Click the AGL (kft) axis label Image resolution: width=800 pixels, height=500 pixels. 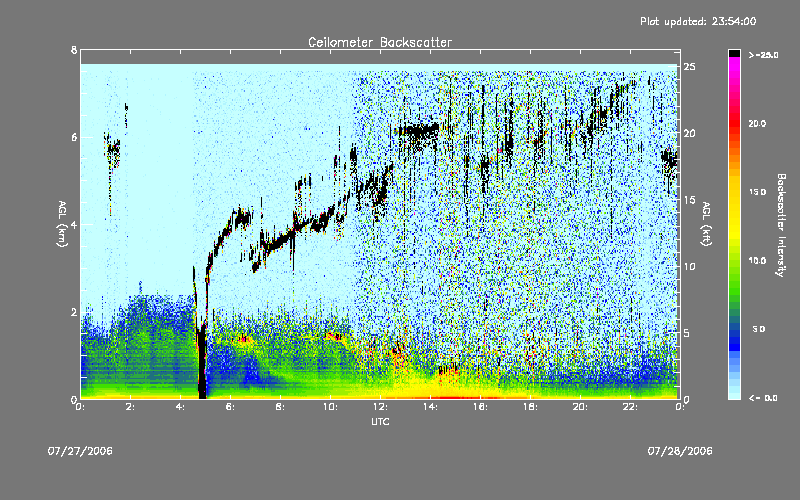(707, 224)
